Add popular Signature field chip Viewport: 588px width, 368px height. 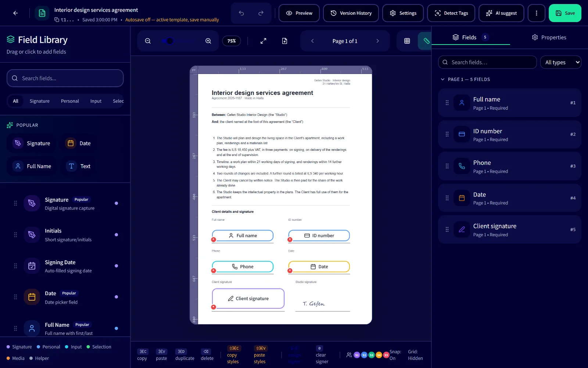(32, 143)
